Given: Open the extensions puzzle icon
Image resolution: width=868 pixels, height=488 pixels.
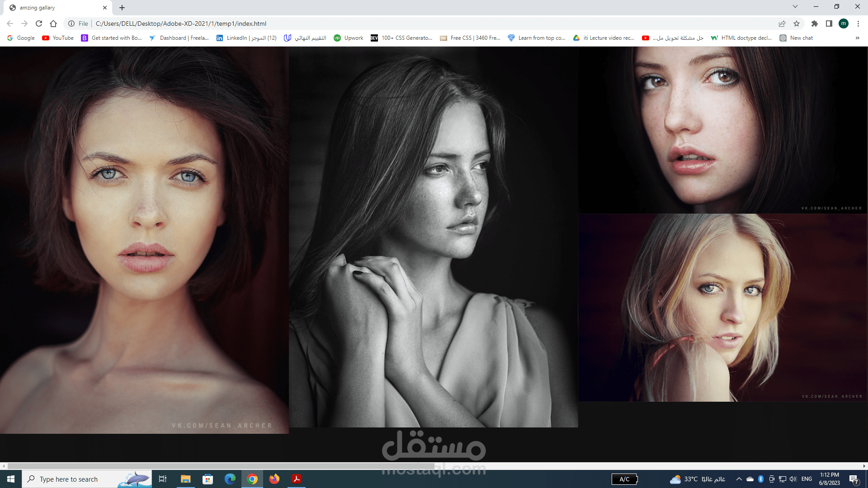Looking at the screenshot, I should click(815, 23).
